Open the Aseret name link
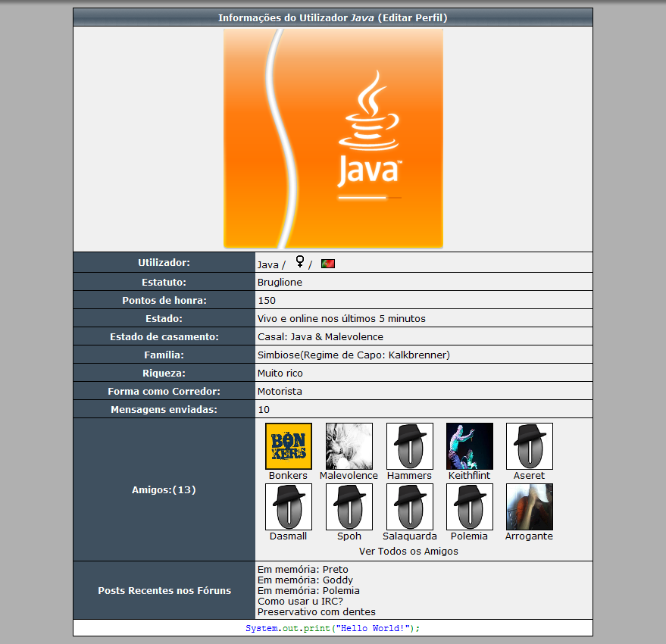The height and width of the screenshot is (644, 666). point(529,475)
